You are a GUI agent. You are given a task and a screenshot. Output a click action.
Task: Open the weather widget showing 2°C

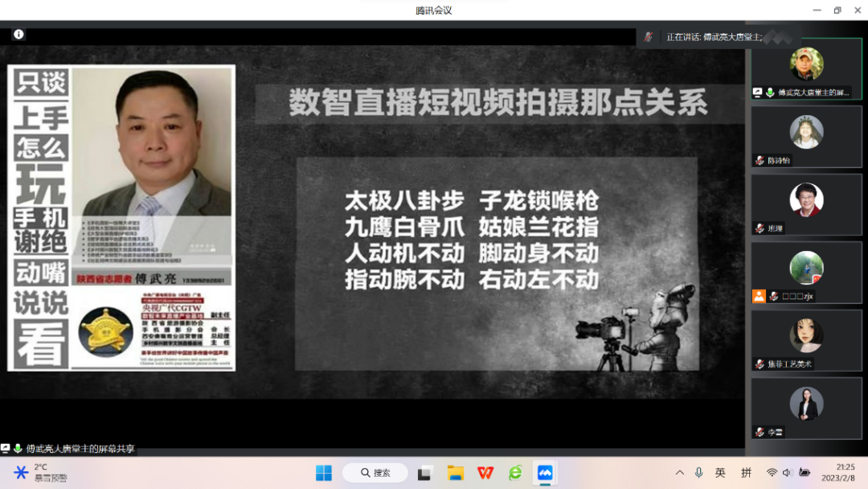click(39, 472)
